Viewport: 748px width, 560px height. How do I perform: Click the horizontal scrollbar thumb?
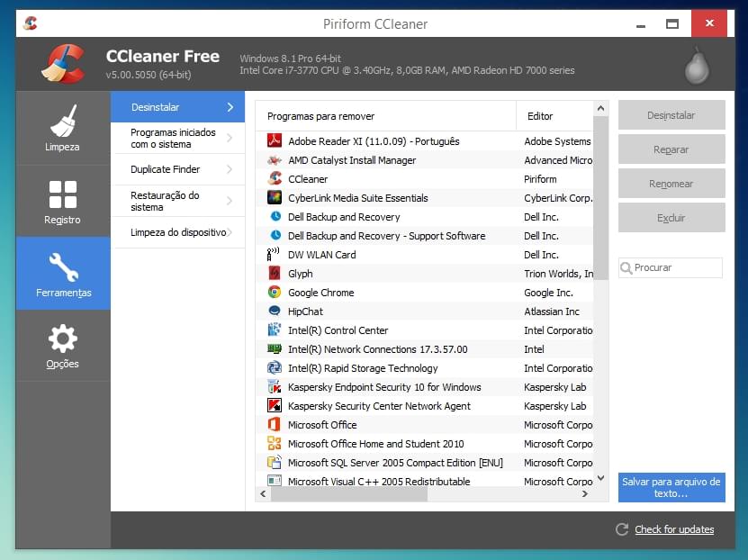coord(349,493)
